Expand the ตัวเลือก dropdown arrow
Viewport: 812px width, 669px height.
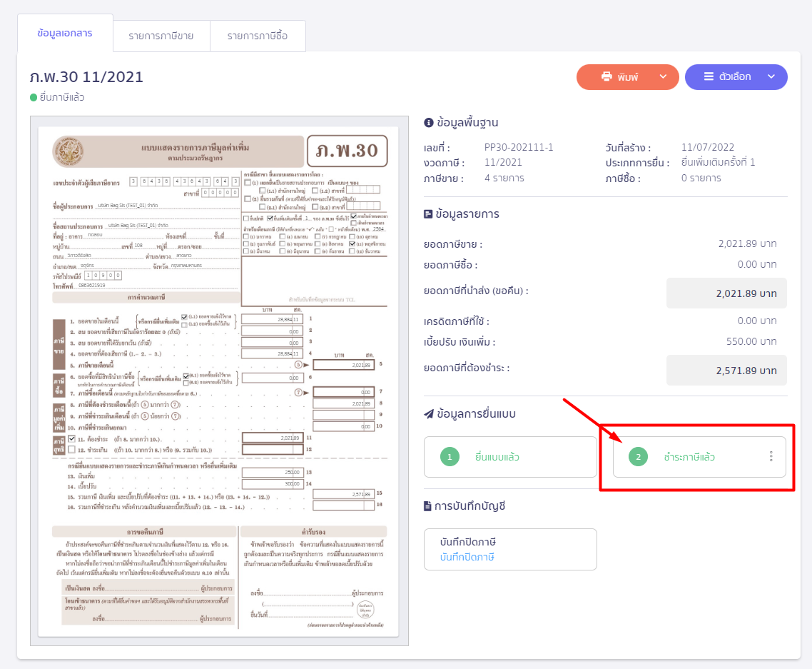click(x=771, y=77)
